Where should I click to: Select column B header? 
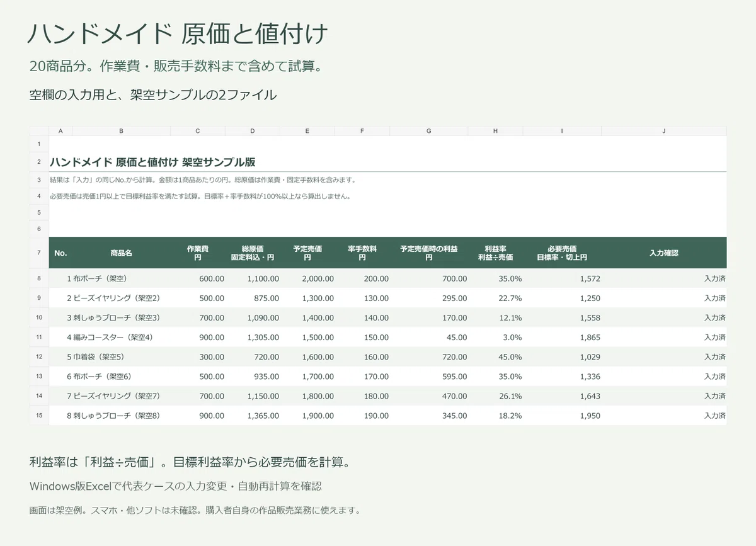click(121, 131)
